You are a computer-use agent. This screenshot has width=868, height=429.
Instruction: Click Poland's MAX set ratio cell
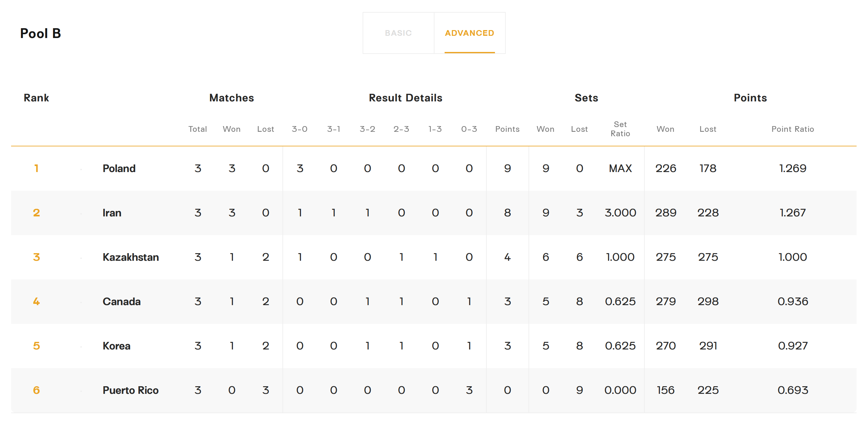pyautogui.click(x=620, y=168)
